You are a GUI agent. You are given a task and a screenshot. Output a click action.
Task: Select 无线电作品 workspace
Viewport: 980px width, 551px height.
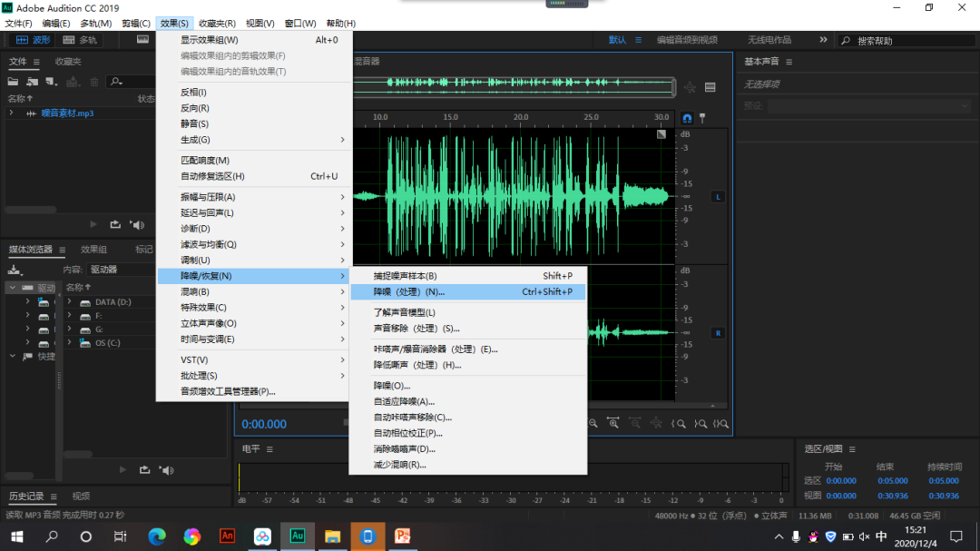coord(769,39)
